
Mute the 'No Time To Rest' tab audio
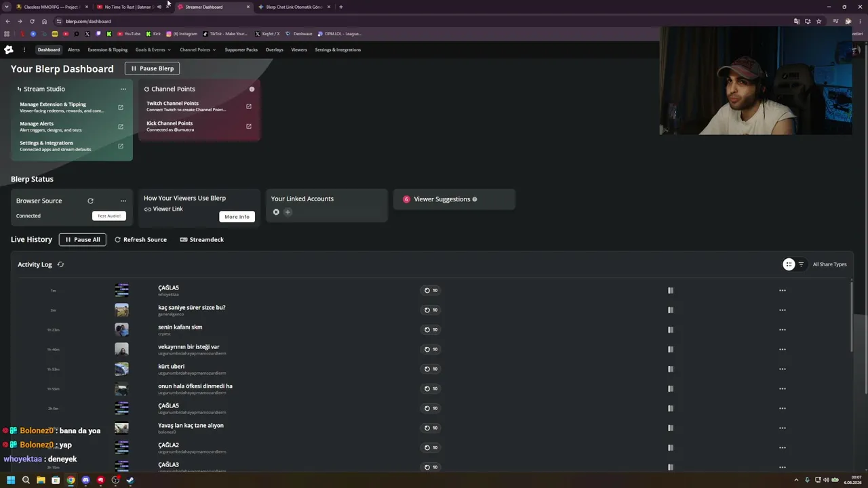coord(159,7)
